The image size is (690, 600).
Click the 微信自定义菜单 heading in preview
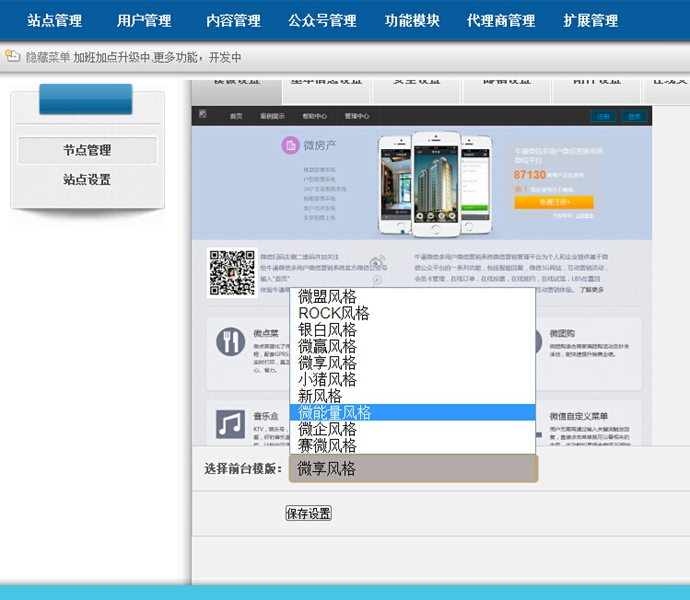[x=579, y=416]
